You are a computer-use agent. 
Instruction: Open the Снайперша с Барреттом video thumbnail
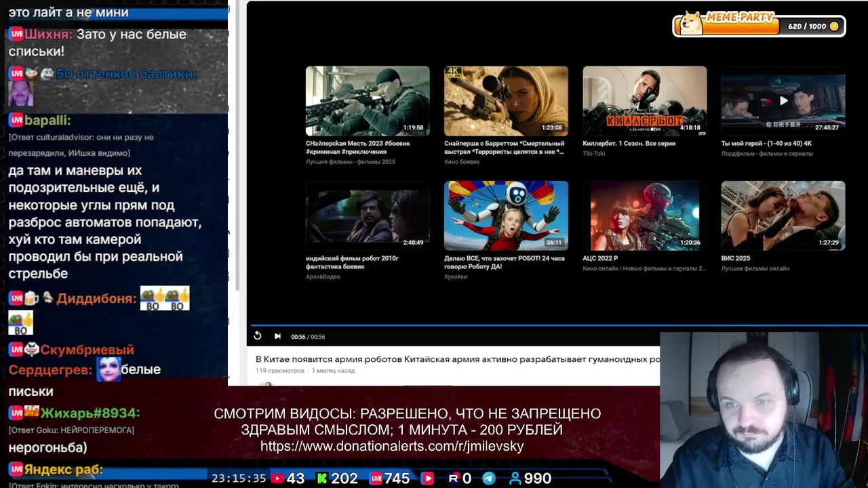click(506, 101)
